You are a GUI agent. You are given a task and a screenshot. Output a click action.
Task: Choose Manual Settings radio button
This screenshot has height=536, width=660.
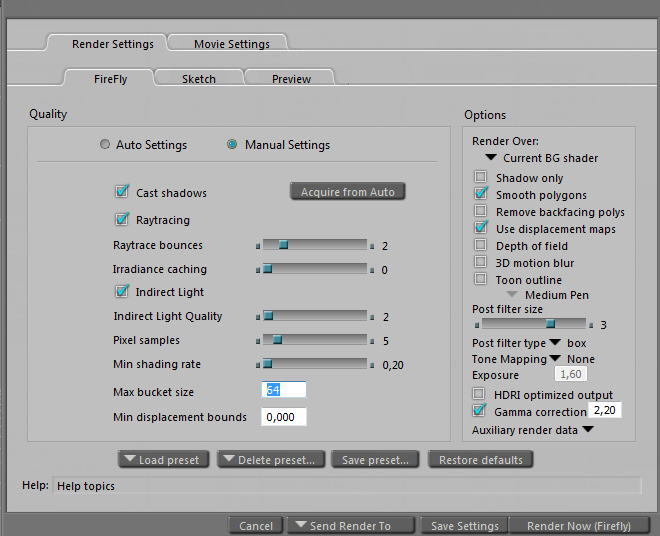click(232, 145)
